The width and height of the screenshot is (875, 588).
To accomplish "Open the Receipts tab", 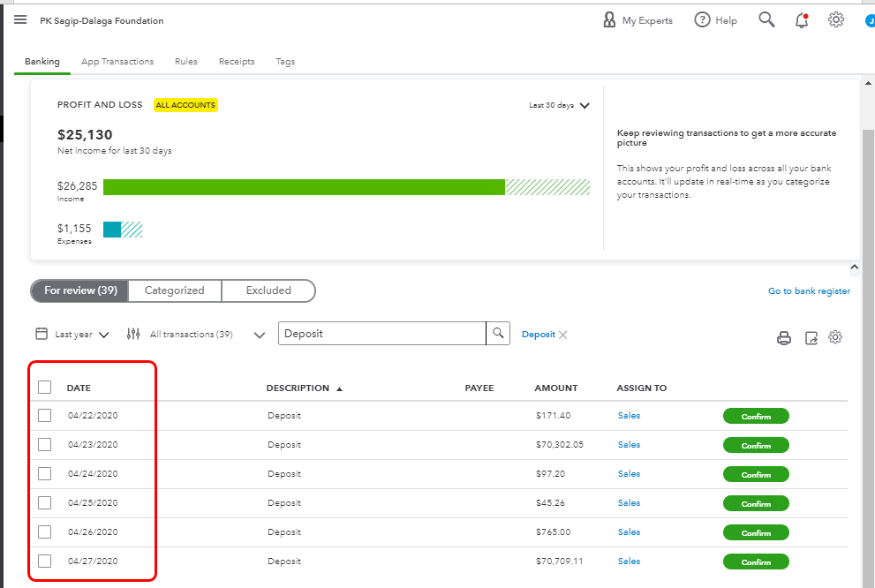I will 237,62.
